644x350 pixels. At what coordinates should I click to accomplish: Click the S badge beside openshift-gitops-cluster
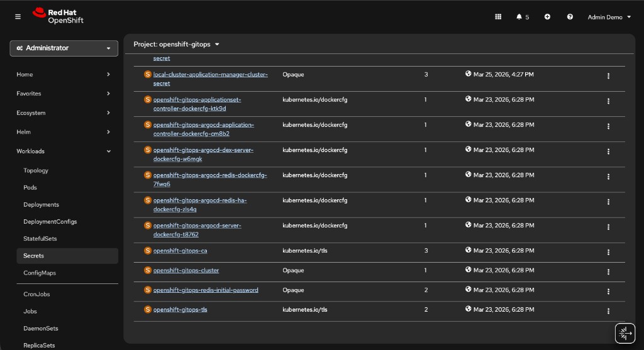point(147,270)
